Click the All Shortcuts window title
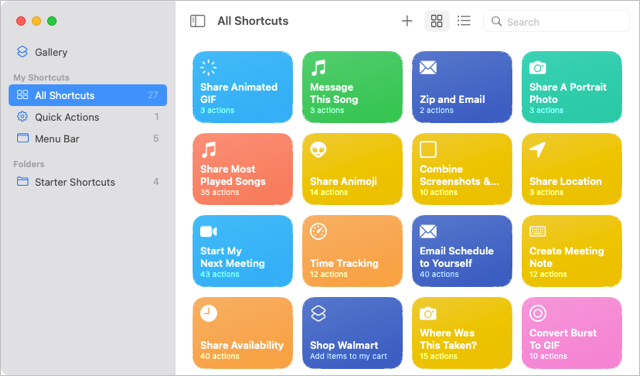 point(253,21)
